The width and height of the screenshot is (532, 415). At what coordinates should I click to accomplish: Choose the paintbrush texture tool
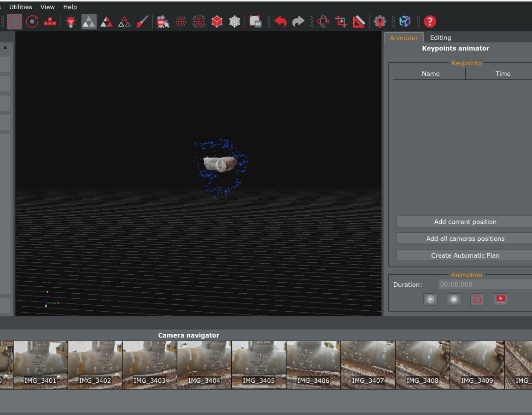[x=142, y=22]
